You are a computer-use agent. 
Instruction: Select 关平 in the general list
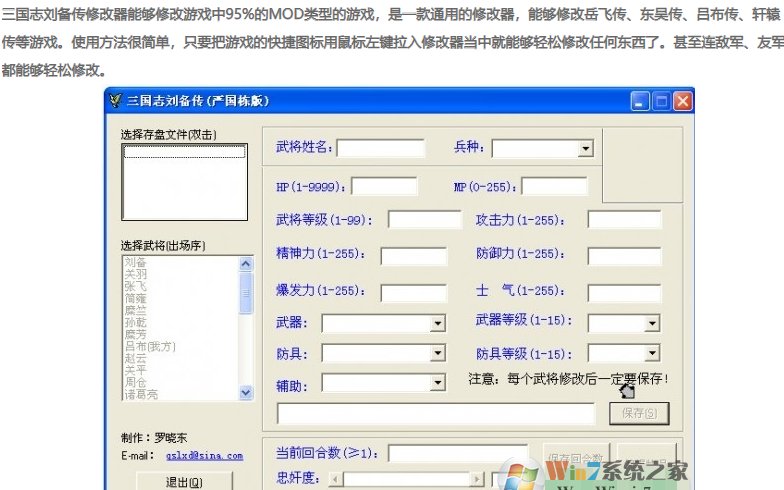click(136, 370)
